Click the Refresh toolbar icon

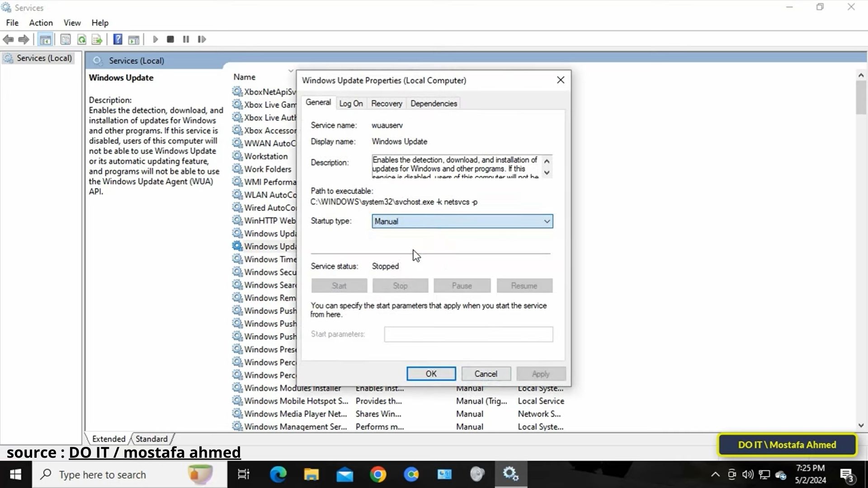coord(81,40)
